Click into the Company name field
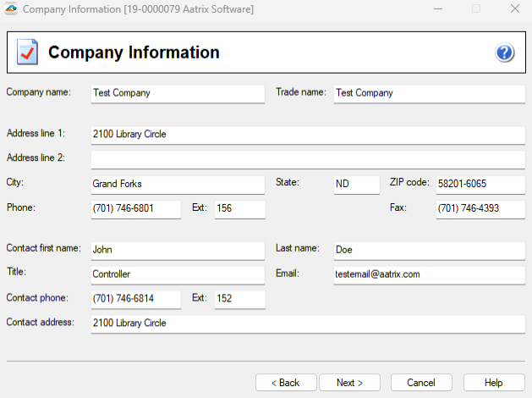532x398 pixels. 178,93
